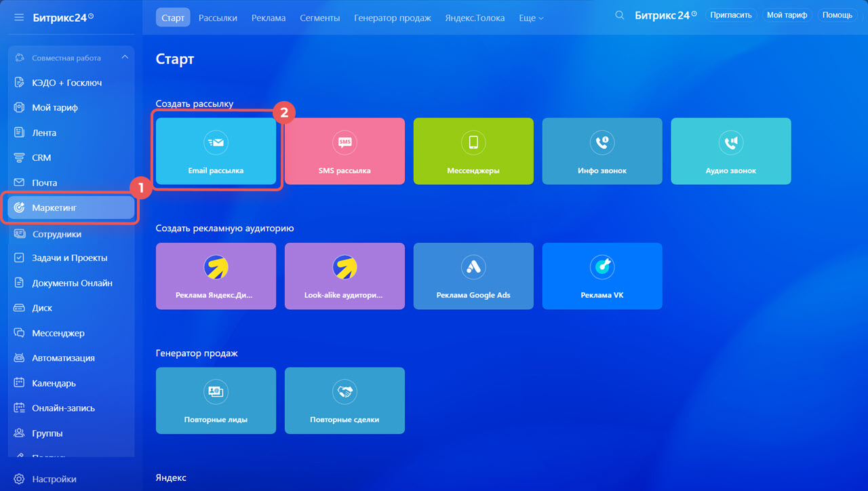Open the Генератор продаж tab
The height and width of the screenshot is (491, 868).
[x=393, y=18]
